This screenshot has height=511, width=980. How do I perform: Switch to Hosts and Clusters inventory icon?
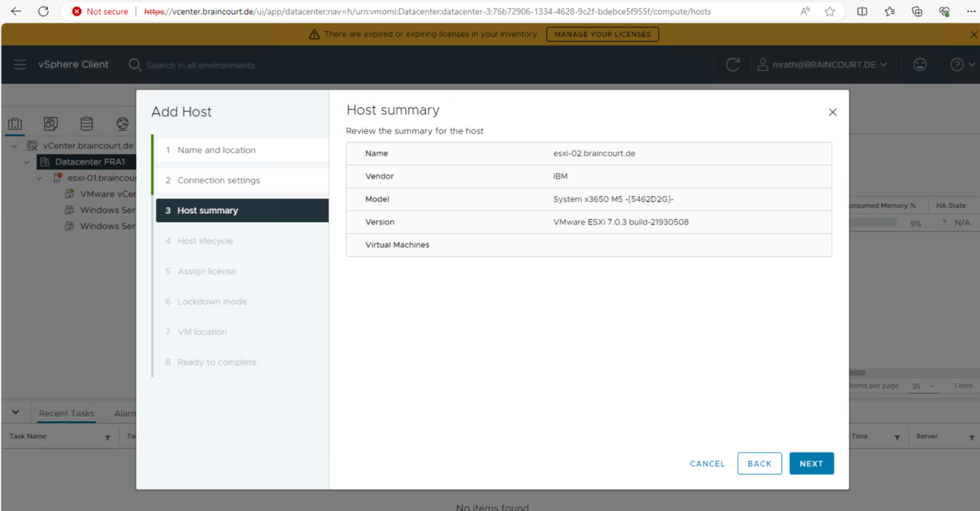click(x=15, y=124)
